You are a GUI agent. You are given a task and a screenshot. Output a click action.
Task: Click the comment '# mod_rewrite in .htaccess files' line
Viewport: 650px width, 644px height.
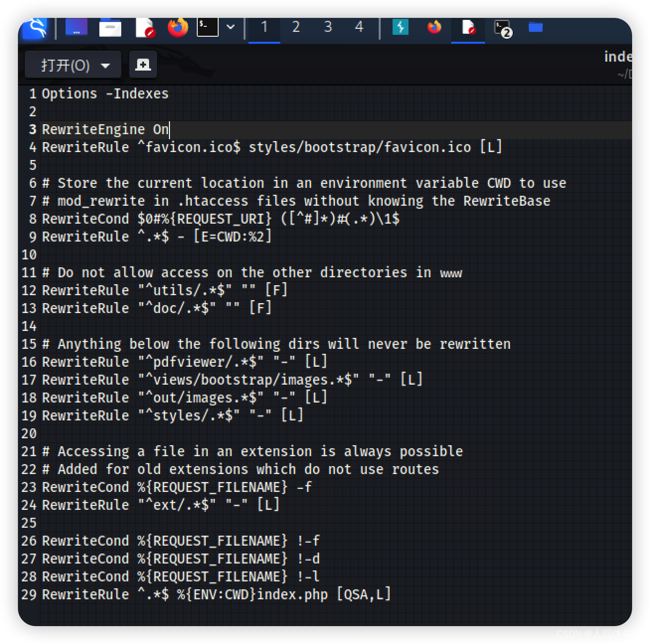coord(296,201)
